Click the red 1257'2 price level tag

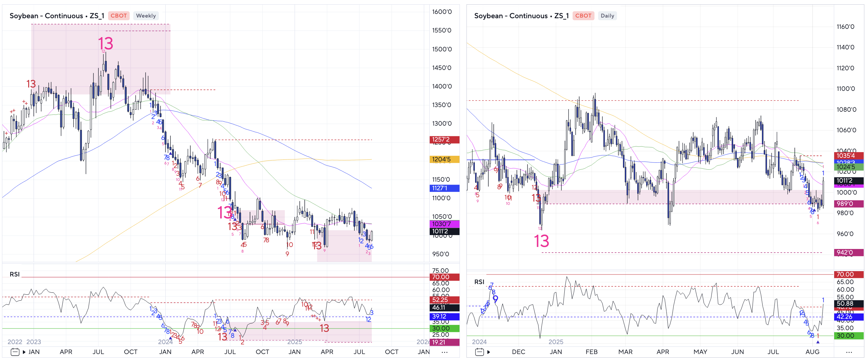pos(444,140)
